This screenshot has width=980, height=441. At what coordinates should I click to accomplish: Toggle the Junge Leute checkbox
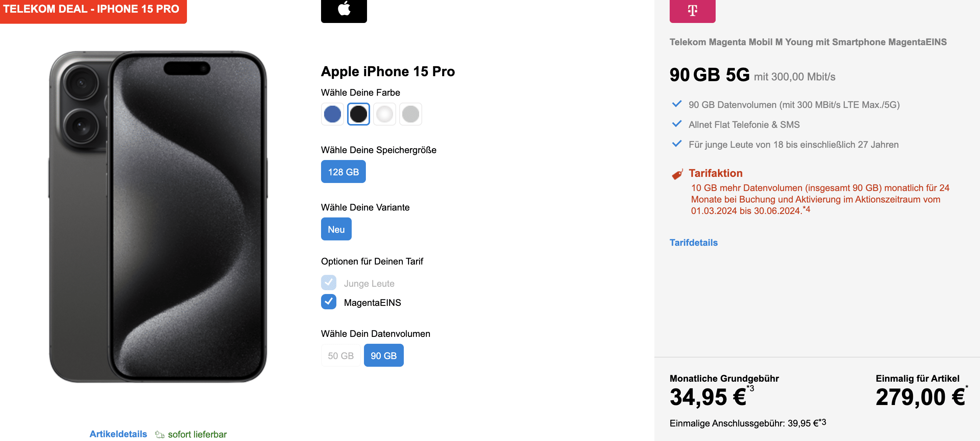(x=329, y=283)
